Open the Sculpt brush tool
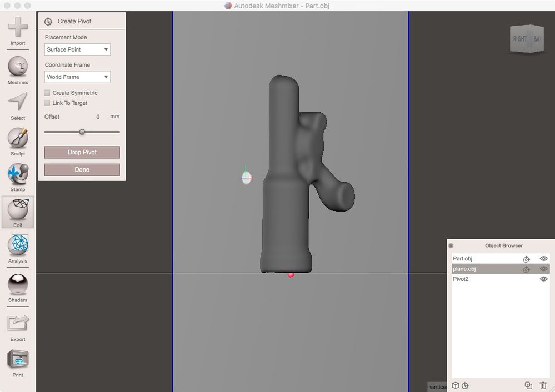The width and height of the screenshot is (555, 392). click(x=18, y=142)
